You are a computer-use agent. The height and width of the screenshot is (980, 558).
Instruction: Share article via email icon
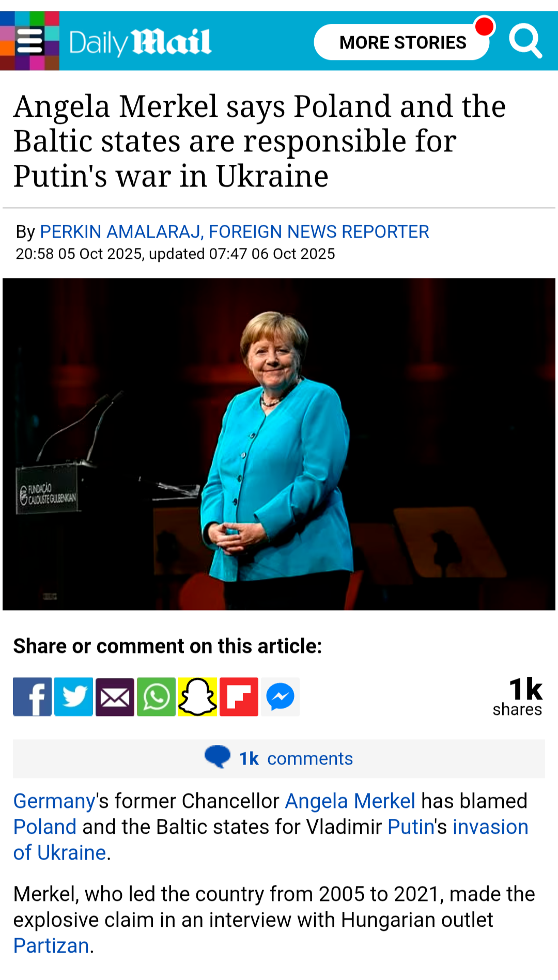[115, 697]
